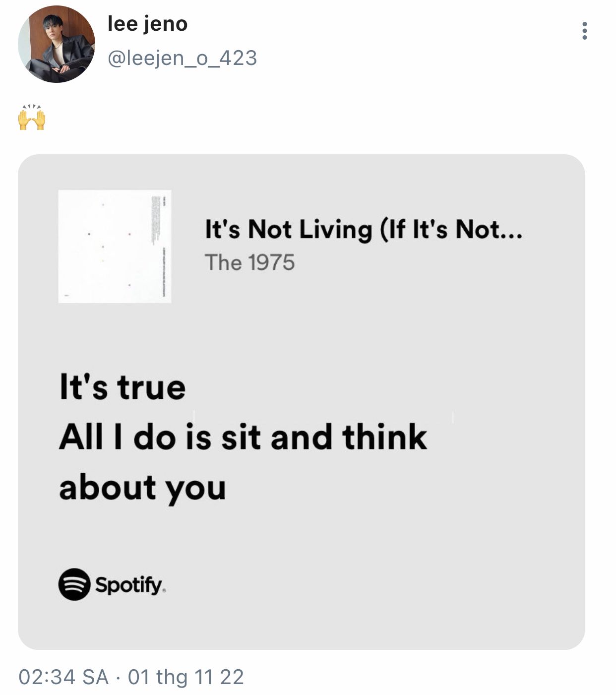Click the Spotify wordmark text
This screenshot has width=616, height=695.
click(130, 585)
